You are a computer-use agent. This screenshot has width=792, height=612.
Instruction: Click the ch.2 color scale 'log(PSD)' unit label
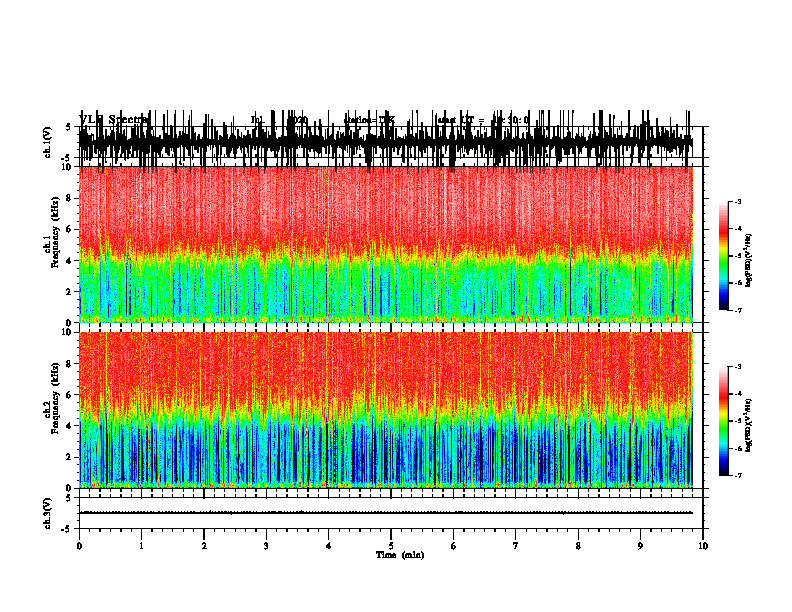(749, 426)
